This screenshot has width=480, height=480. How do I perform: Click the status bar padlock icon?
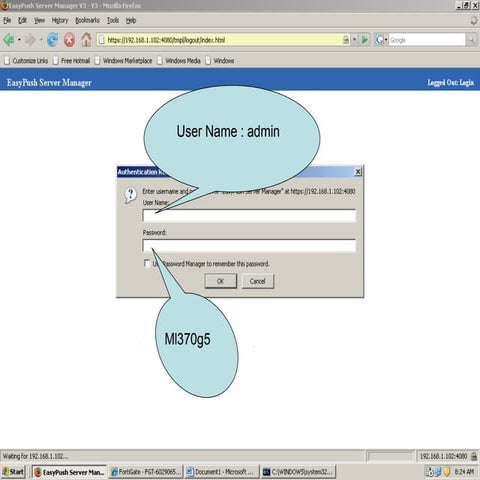pos(473,456)
